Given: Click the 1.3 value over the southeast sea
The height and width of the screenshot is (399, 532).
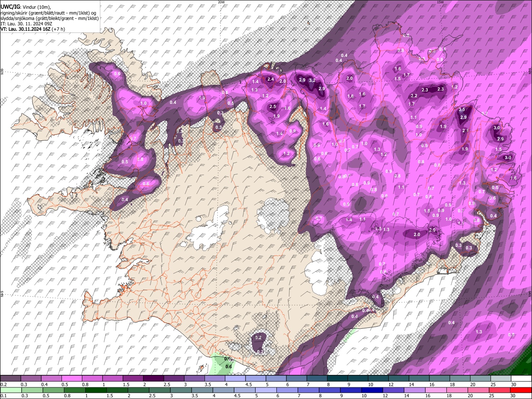Looking at the screenshot, I should coord(479,332).
